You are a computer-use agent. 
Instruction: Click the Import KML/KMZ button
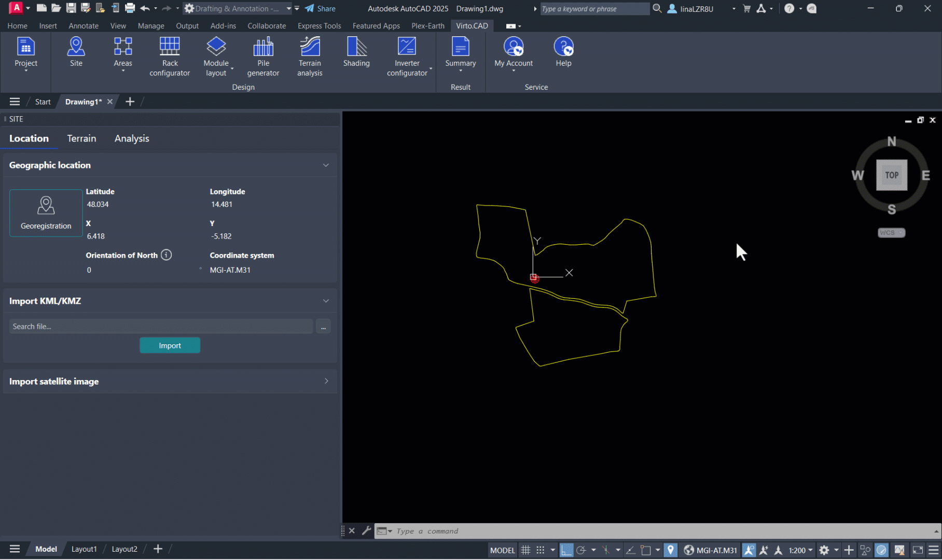pyautogui.click(x=170, y=345)
